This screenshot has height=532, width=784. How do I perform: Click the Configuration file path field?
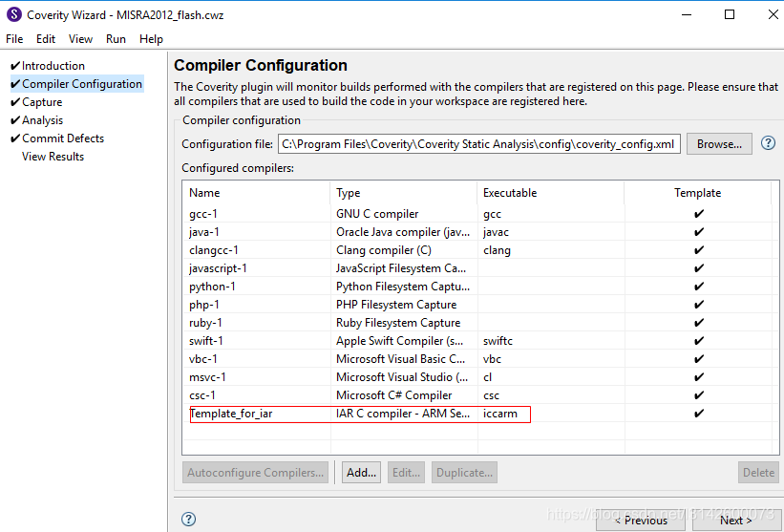click(x=479, y=144)
